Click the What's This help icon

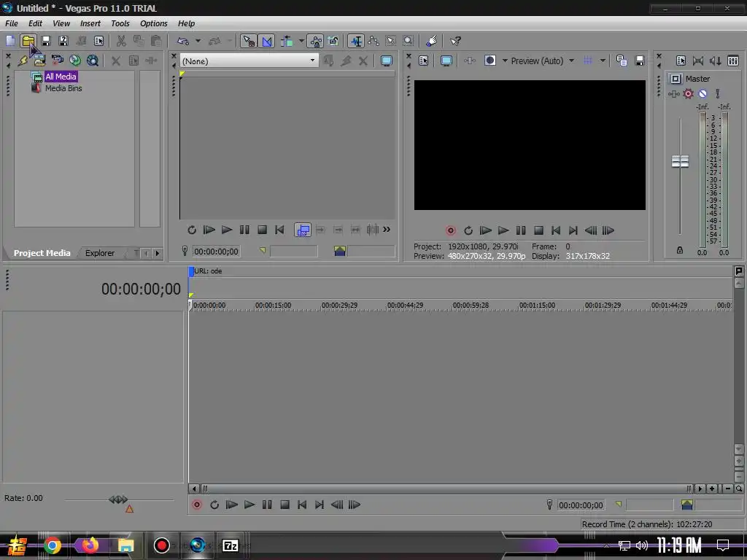455,41
